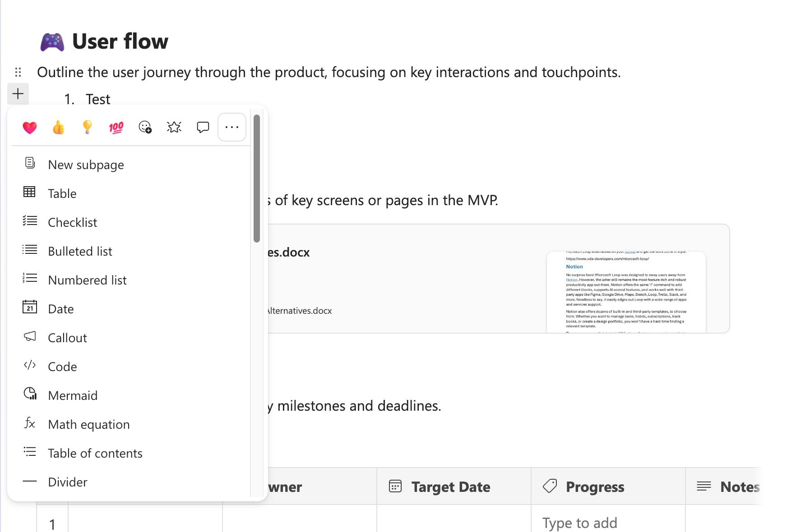Click the drag handle dots beside the Outline paragraph
The image size is (796, 532).
18,72
